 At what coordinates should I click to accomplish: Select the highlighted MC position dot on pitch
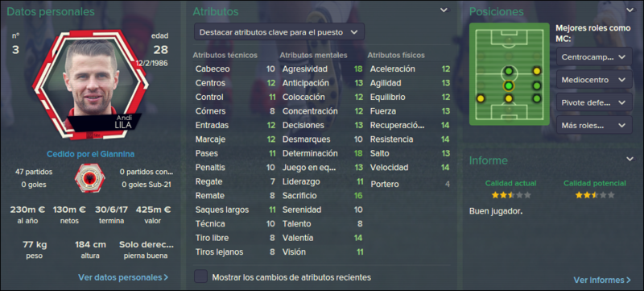point(509,85)
